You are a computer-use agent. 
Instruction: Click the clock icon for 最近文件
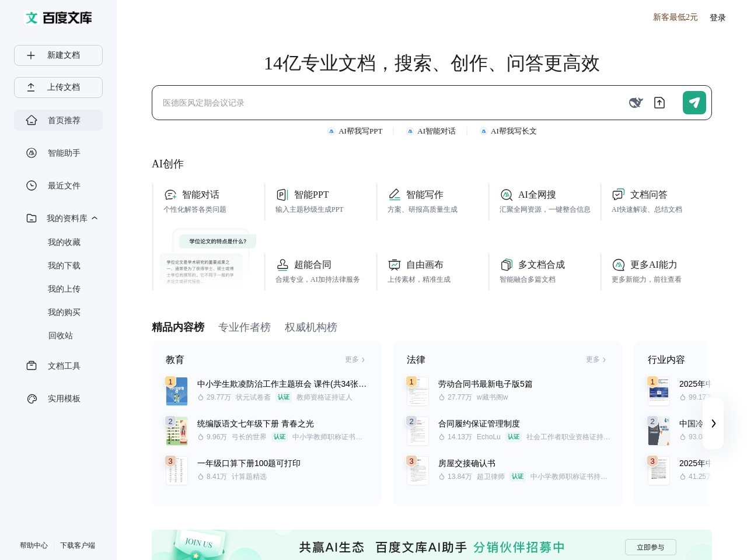[x=32, y=185]
